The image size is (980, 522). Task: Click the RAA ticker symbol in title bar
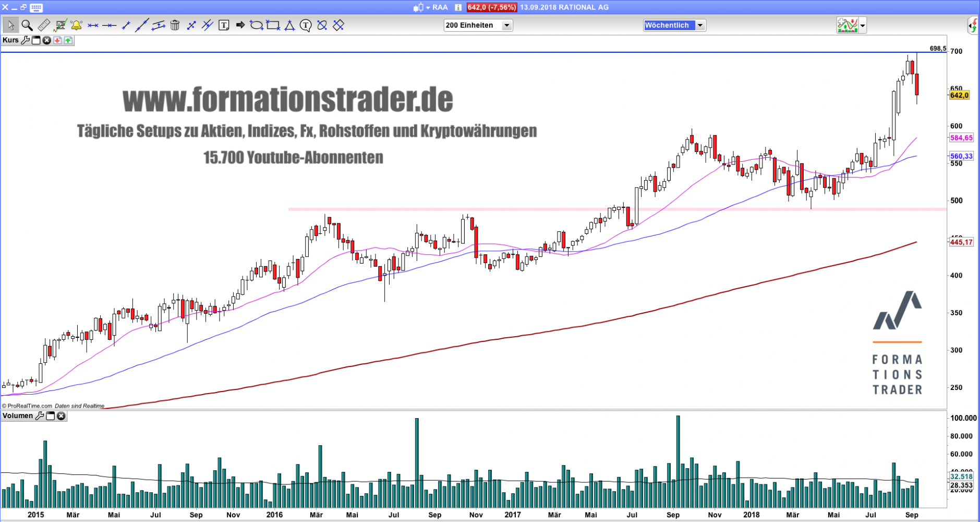tap(440, 7)
